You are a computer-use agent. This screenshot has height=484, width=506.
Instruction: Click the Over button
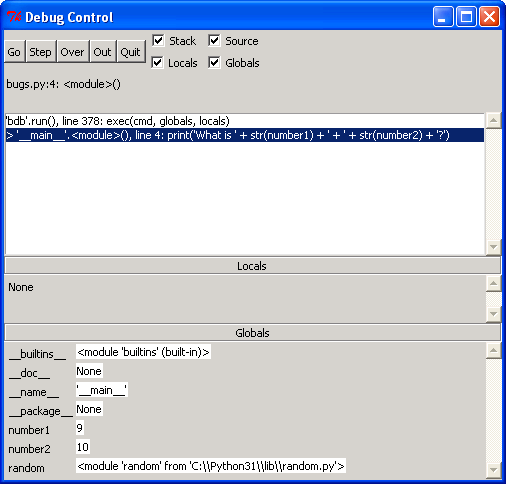73,52
